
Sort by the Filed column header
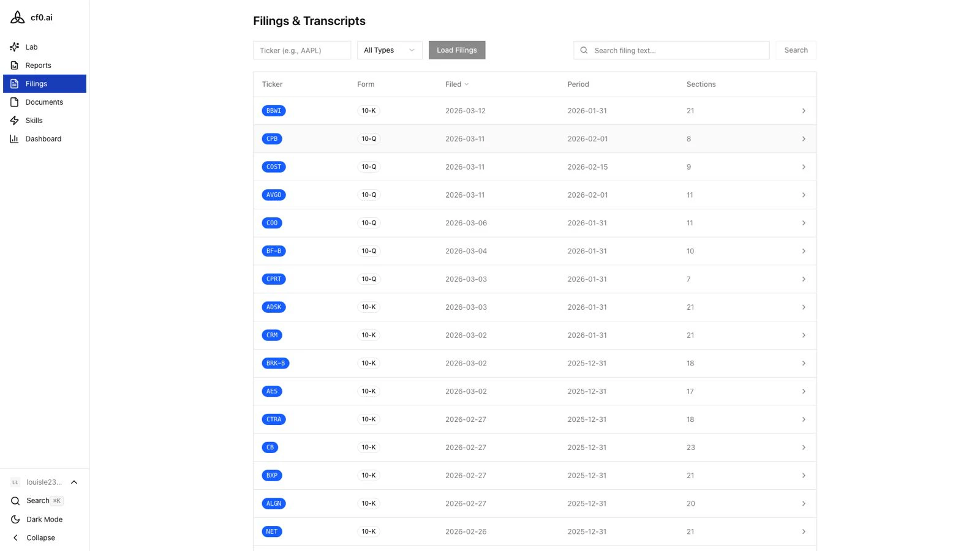457,84
